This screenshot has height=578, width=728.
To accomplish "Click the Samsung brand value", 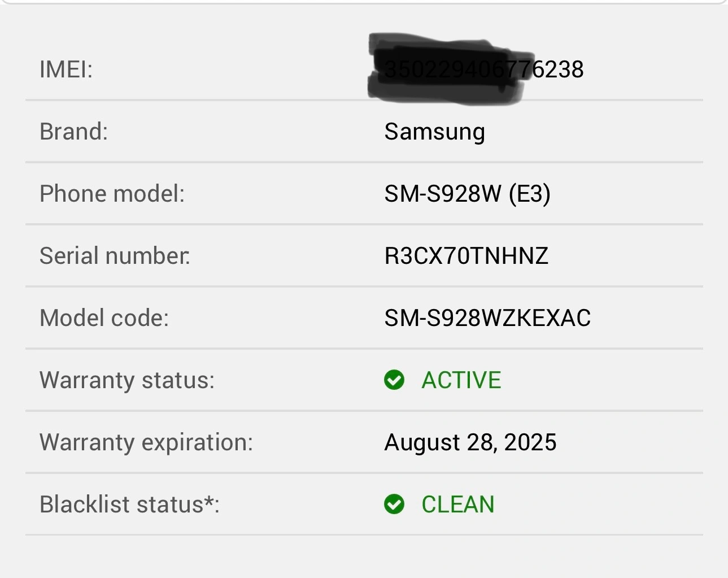I will tap(434, 132).
